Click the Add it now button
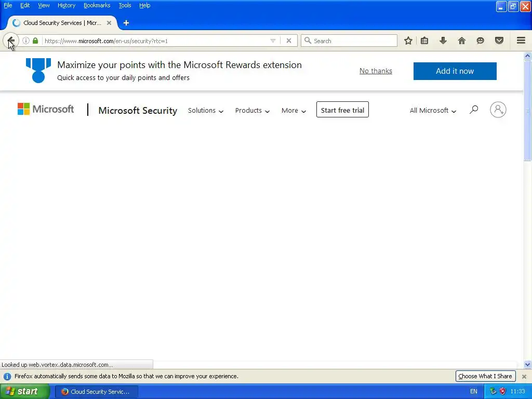The image size is (532, 399). point(455,71)
